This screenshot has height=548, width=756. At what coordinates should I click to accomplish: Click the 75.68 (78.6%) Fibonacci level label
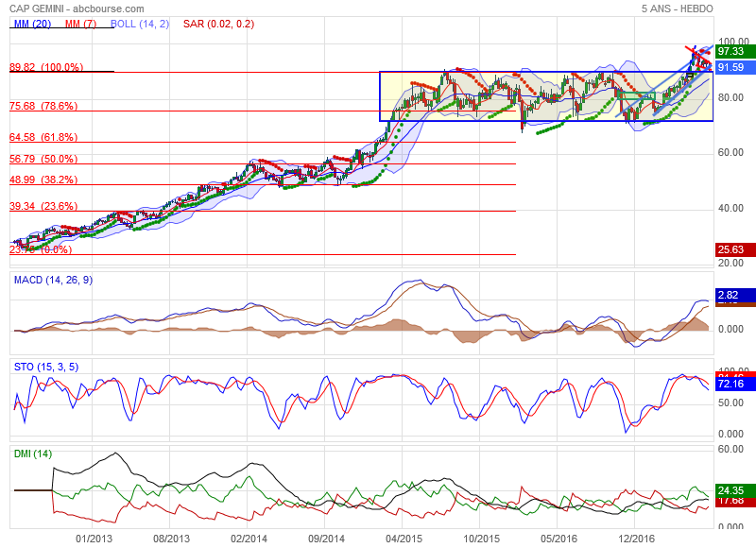(x=43, y=106)
